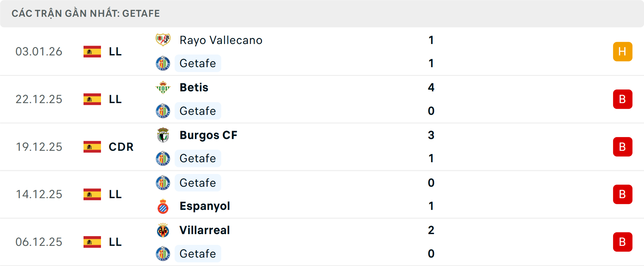This screenshot has width=644, height=266.
Task: Click the CDR competition label
Action: point(121,147)
